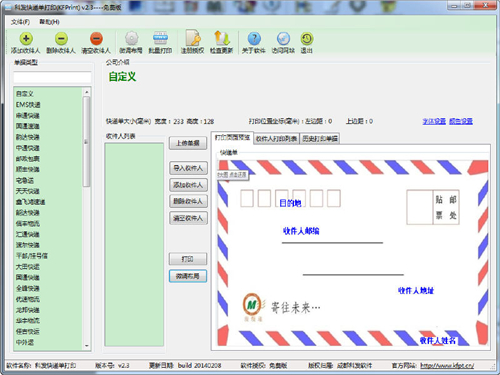Select 自定义 (Custom) in the waybill type list
This screenshot has height=375, width=500.
[25, 94]
